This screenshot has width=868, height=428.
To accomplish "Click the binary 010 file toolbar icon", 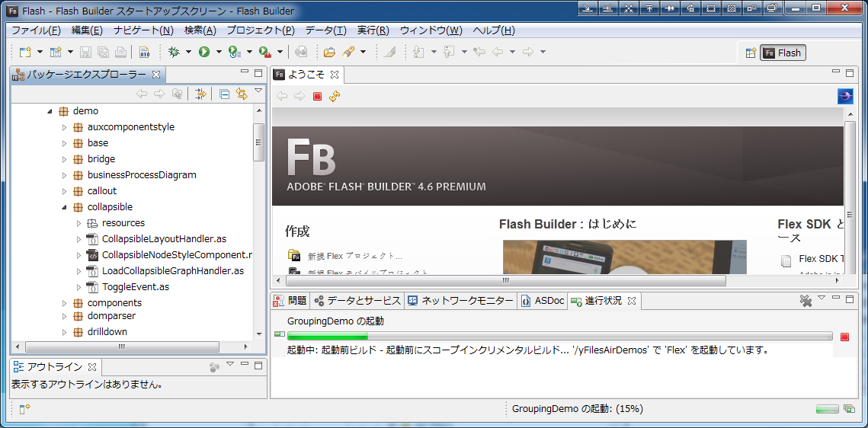I will point(145,52).
